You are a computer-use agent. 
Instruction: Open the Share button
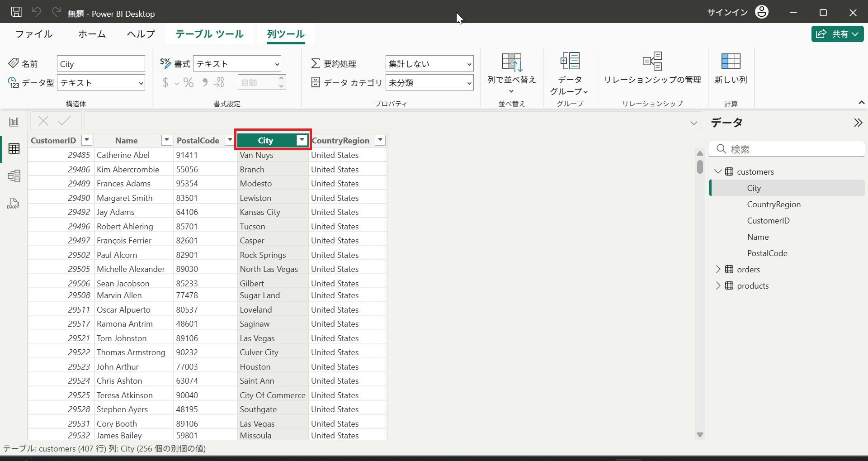click(837, 34)
